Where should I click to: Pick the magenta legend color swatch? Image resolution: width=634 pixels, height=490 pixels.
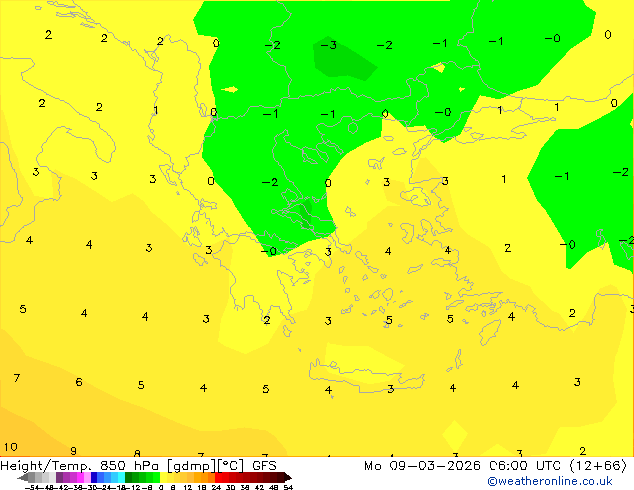(80, 477)
